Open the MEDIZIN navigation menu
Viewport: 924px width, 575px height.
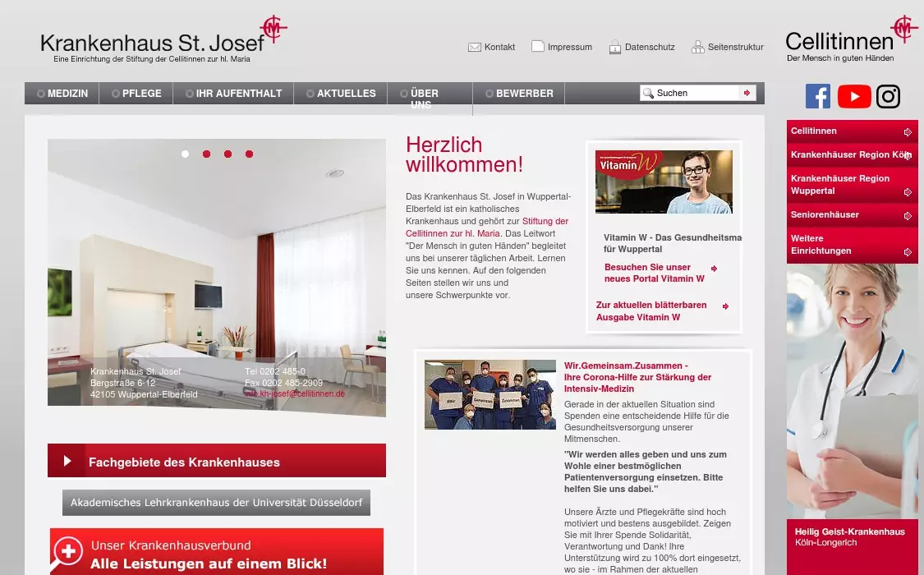pos(62,94)
